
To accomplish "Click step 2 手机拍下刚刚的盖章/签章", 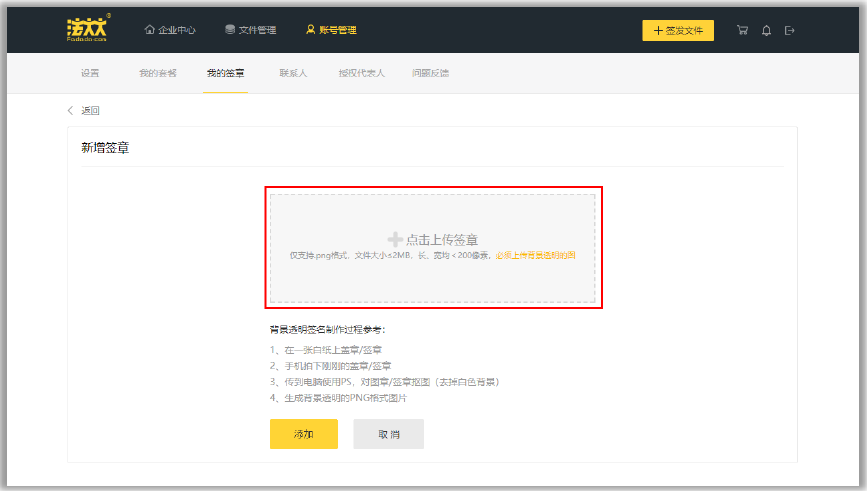I will [x=330, y=366].
